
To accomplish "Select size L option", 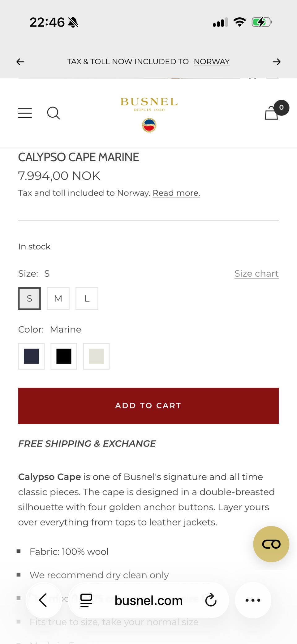I will 87,299.
